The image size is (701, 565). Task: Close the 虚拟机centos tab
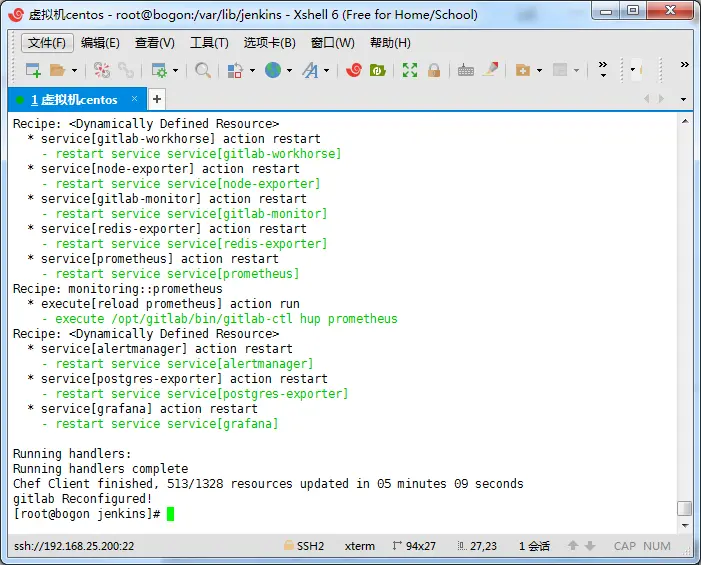click(x=135, y=99)
